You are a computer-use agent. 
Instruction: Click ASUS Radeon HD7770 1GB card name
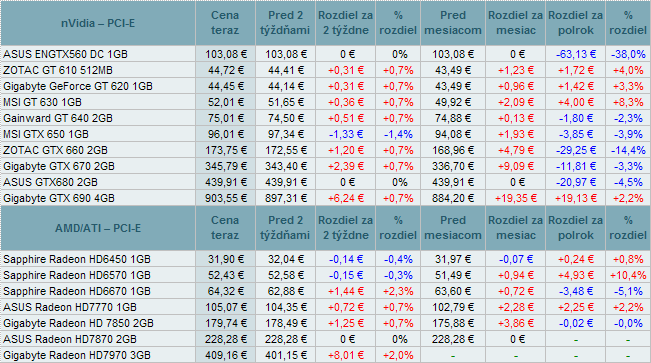(70, 307)
